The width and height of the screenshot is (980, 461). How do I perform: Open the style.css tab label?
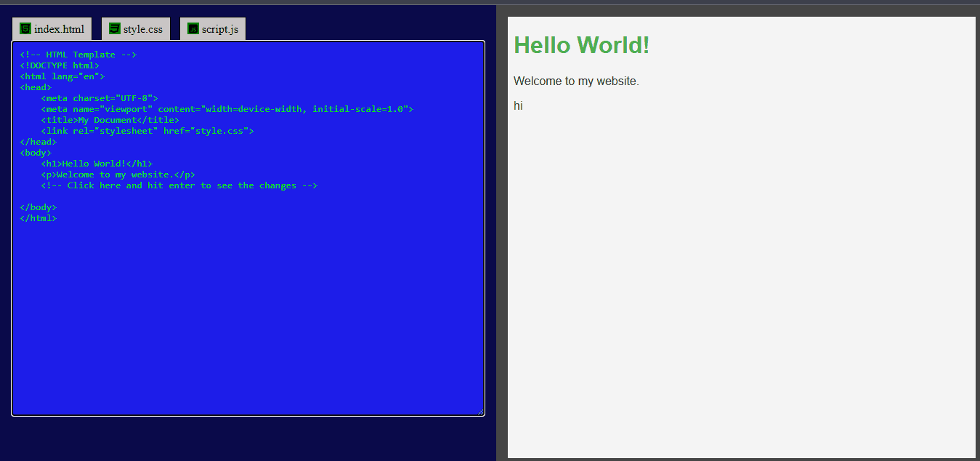(143, 29)
